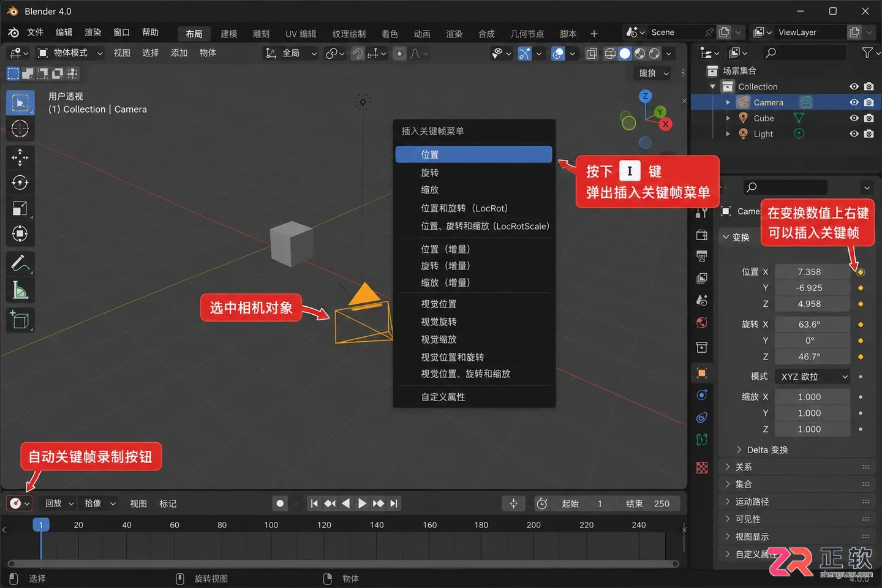
Task: Open the Modeling workspace tab
Action: tap(229, 34)
